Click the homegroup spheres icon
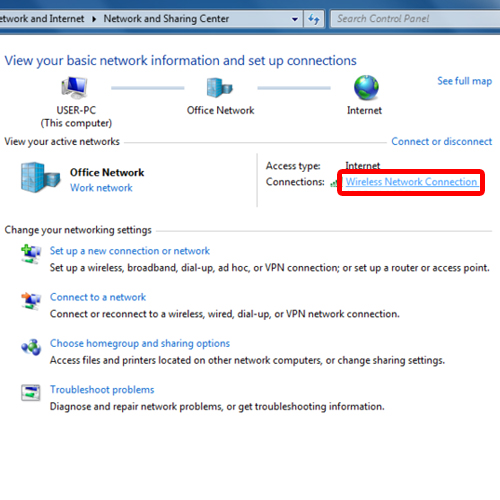 tap(31, 347)
